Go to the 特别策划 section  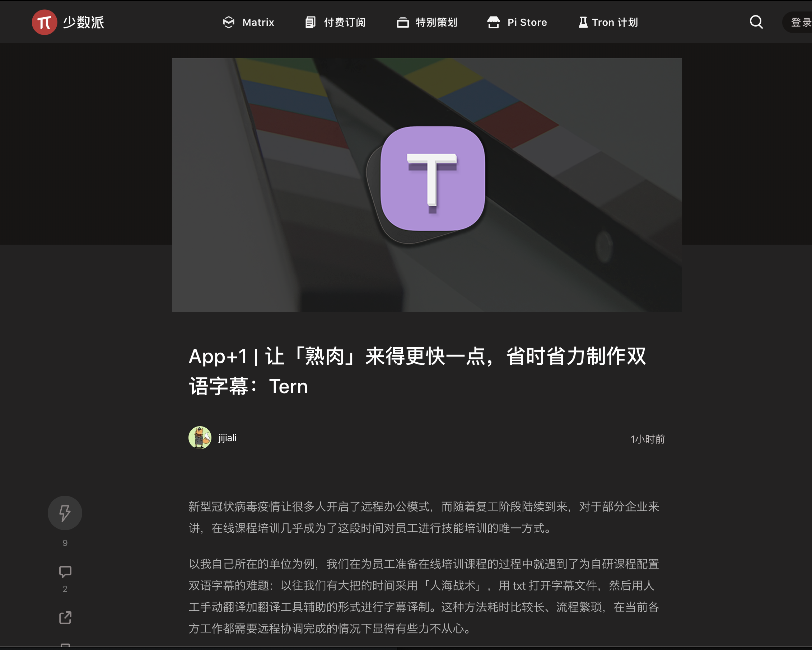click(x=437, y=22)
